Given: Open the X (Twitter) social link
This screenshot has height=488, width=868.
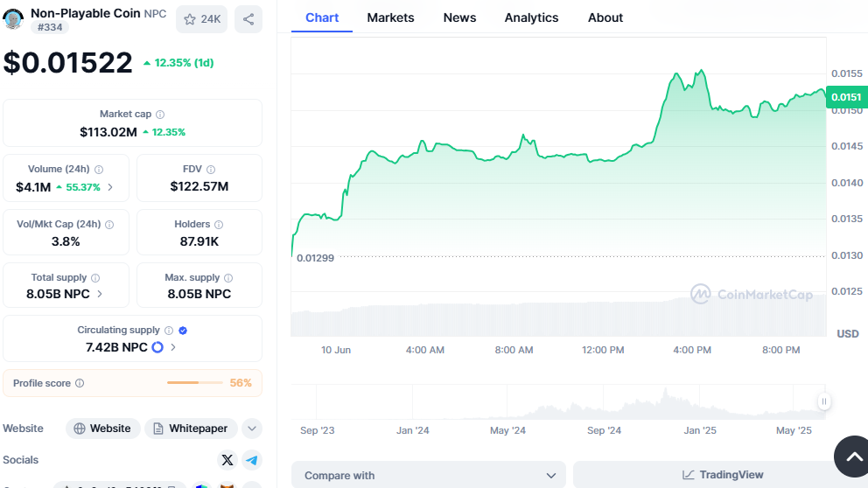Looking at the screenshot, I should point(227,460).
